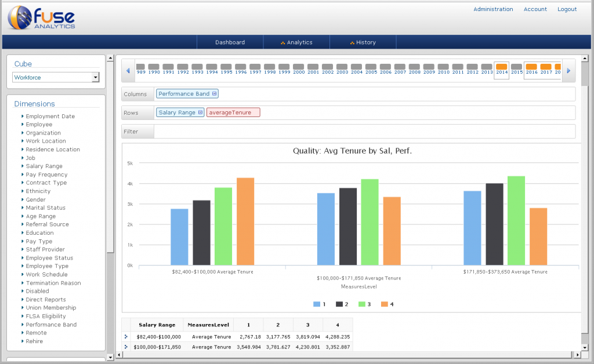
Task: Open the Analytics tab
Action: pos(296,42)
